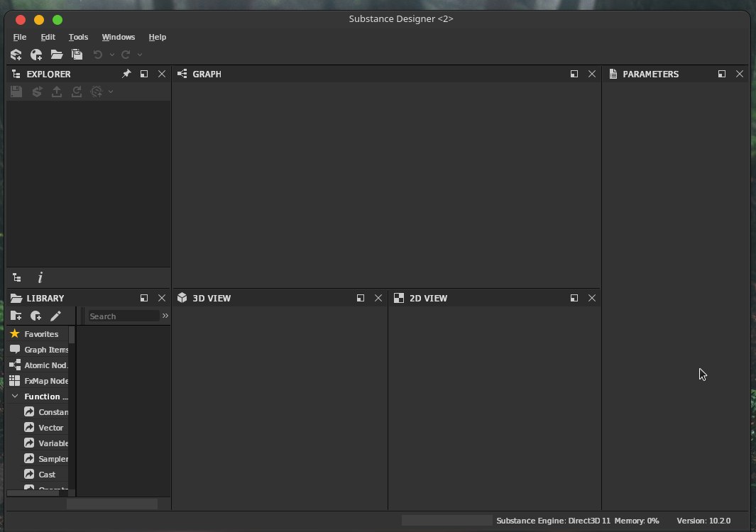Open a file with the folder icon
This screenshot has width=756, height=532.
[x=56, y=55]
